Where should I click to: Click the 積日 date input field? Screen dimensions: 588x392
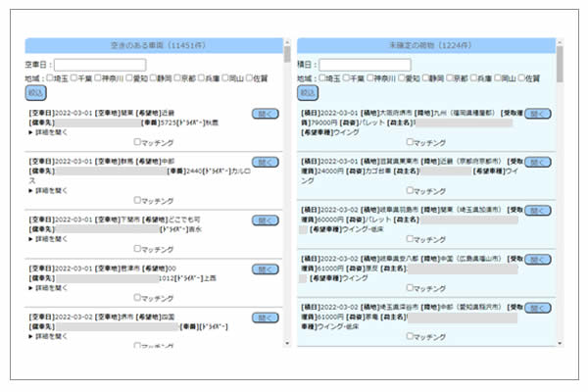(x=366, y=65)
